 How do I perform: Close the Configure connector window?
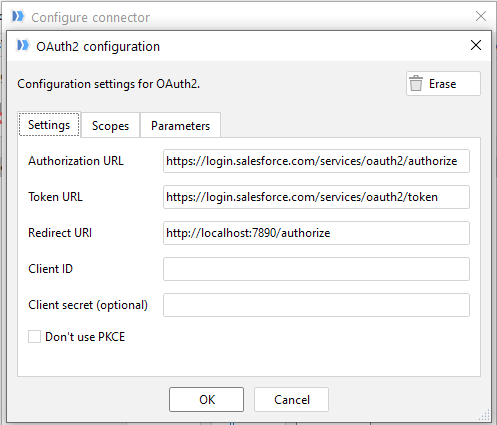coord(480,16)
